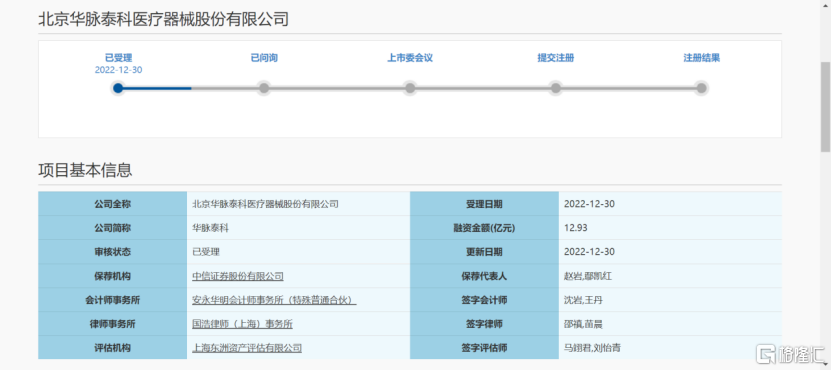Click the 公司简称 header cell
This screenshot has width=831, height=371.
pyautogui.click(x=112, y=228)
